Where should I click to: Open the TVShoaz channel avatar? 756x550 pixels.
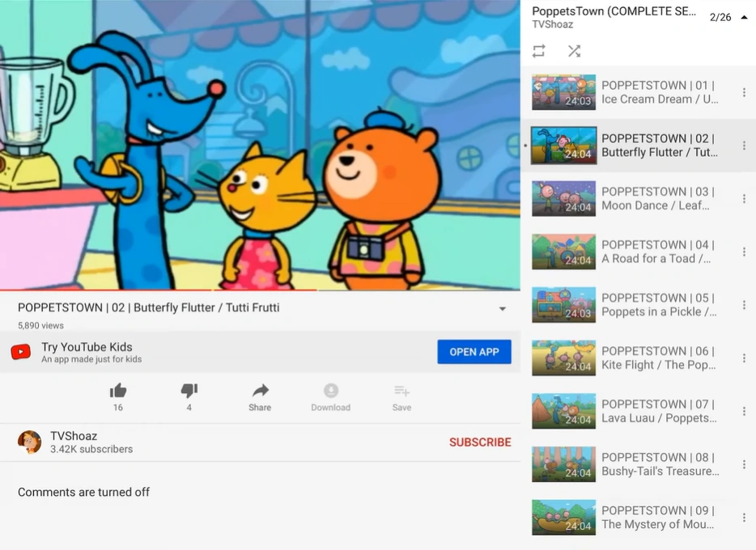click(30, 442)
